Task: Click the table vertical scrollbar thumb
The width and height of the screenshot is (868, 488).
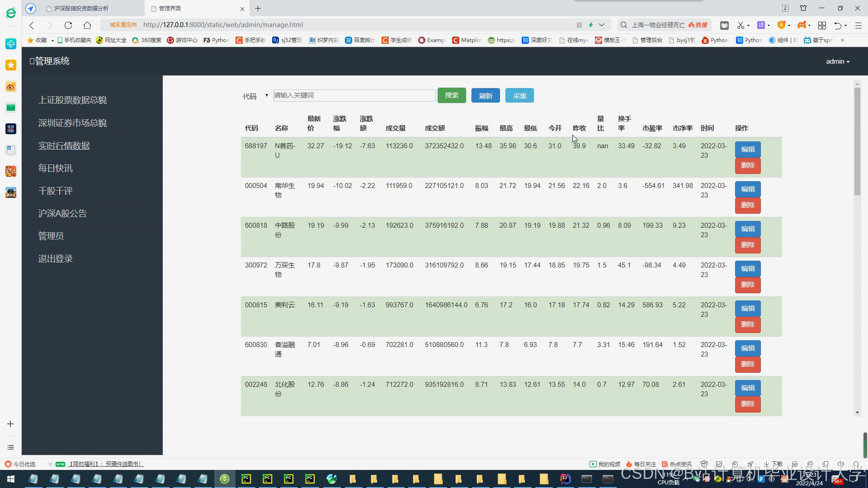Action: [857, 141]
